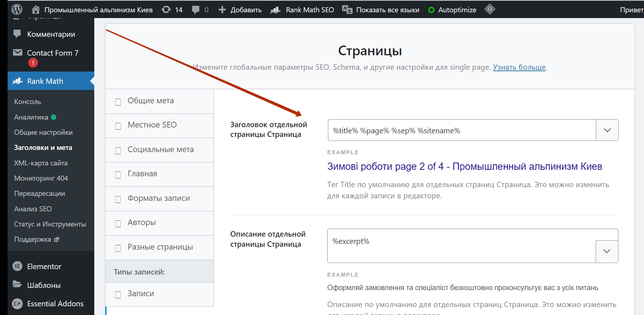Click the diamond icon in admin bar
This screenshot has width=644, height=315.
click(490, 9)
